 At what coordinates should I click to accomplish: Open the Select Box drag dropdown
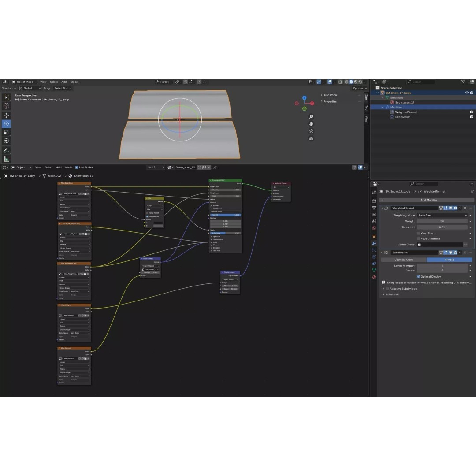[x=63, y=88]
